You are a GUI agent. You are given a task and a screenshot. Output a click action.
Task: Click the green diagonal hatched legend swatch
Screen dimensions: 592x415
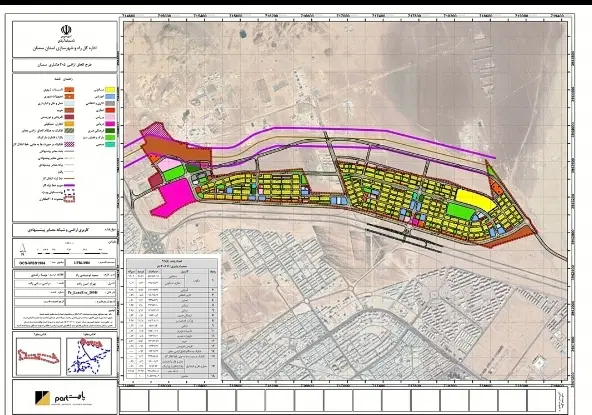(x=69, y=131)
